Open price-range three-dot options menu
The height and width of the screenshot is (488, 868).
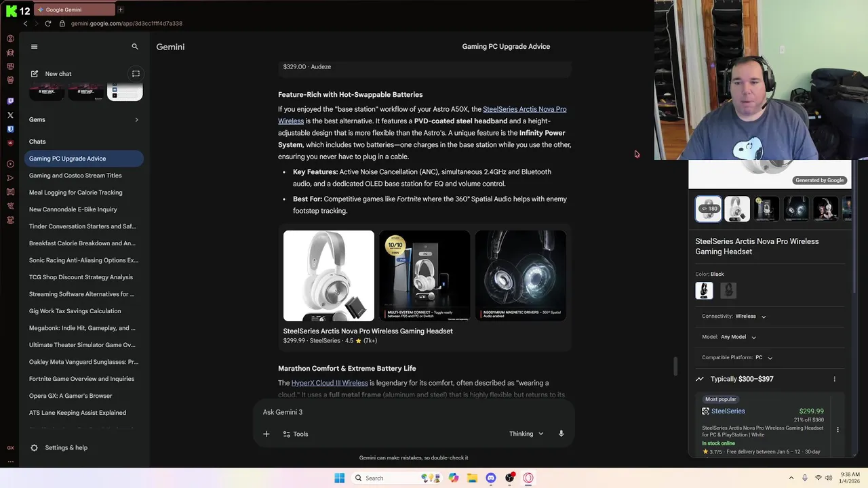pos(835,380)
